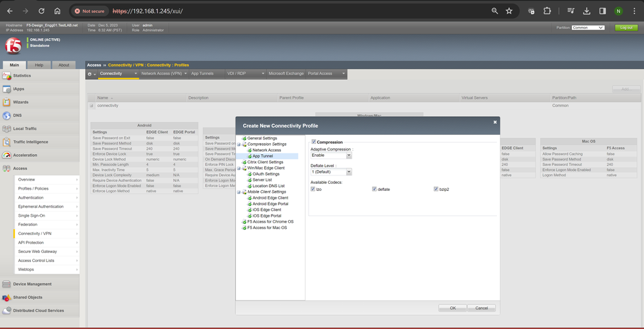Screen dimensions: 644x329
Task: Click the Log out button
Action: (x=625, y=28)
